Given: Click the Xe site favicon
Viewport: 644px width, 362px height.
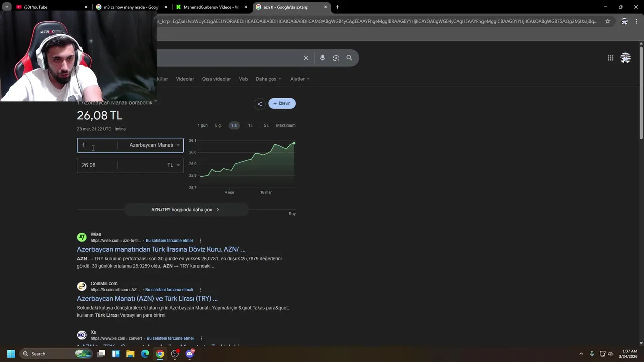Looking at the screenshot, I should tap(82, 335).
